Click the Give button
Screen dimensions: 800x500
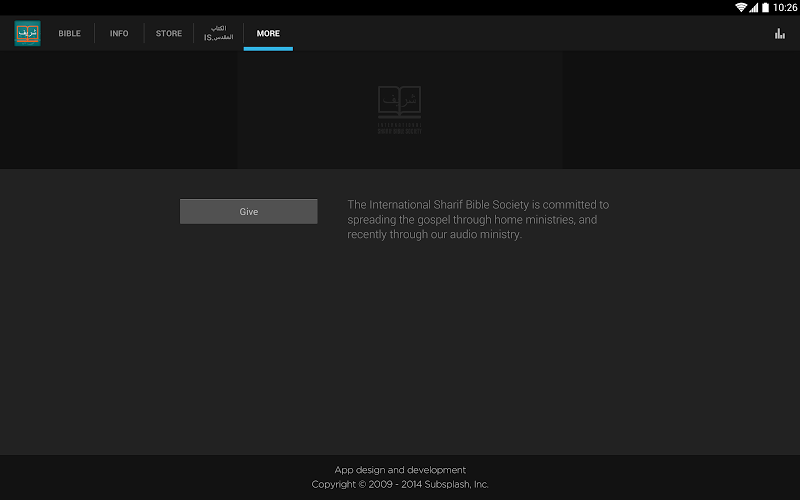(248, 211)
